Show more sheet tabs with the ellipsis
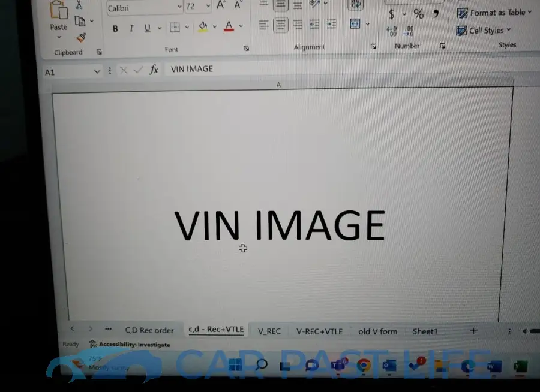540x392 pixels. tap(108, 329)
